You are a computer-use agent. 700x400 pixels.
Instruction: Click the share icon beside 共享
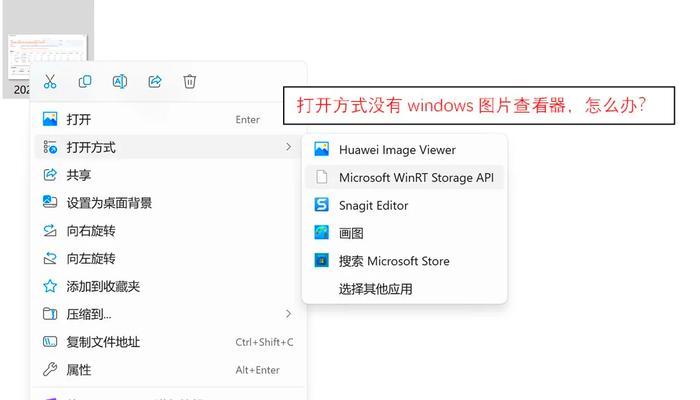(50, 175)
